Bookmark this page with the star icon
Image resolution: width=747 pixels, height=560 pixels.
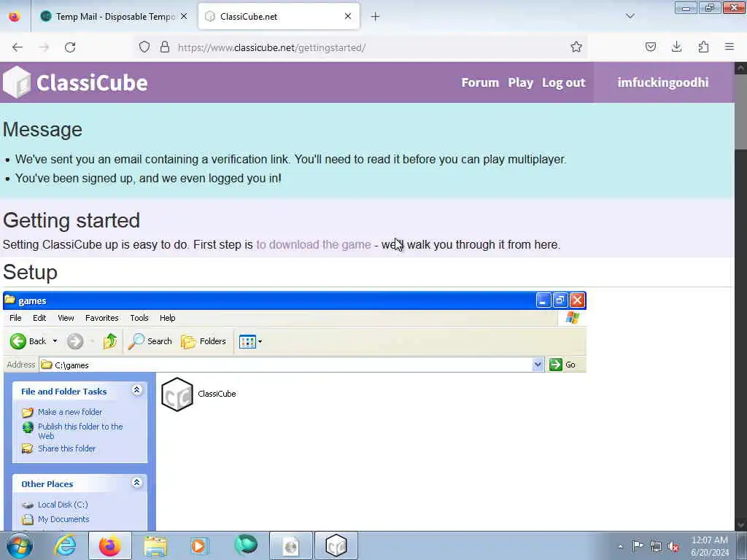pyautogui.click(x=576, y=47)
